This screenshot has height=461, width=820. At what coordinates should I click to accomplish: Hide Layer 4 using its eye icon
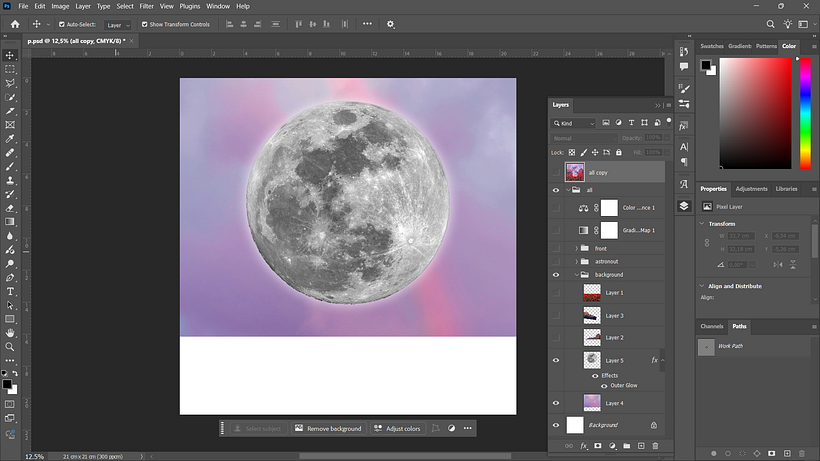pyautogui.click(x=556, y=403)
